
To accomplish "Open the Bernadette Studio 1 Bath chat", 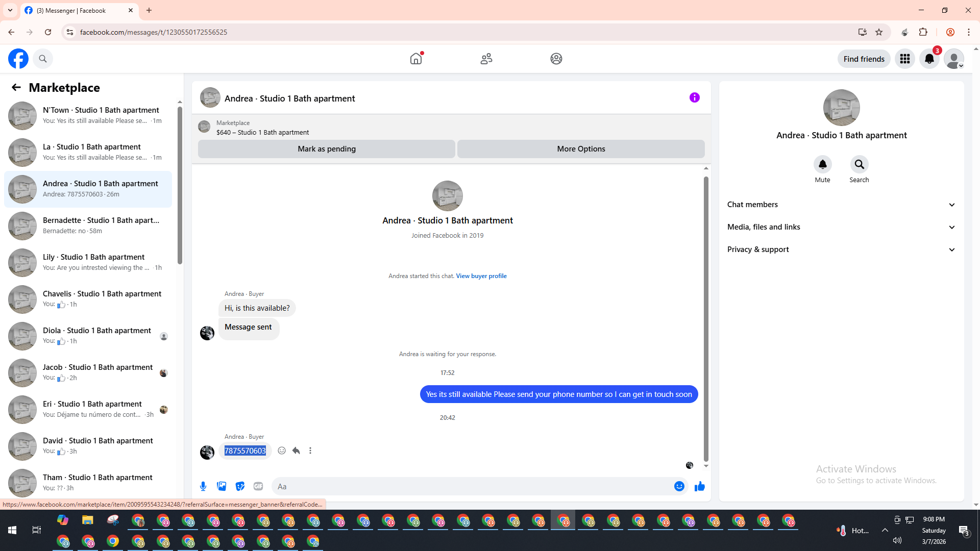I will (x=88, y=226).
